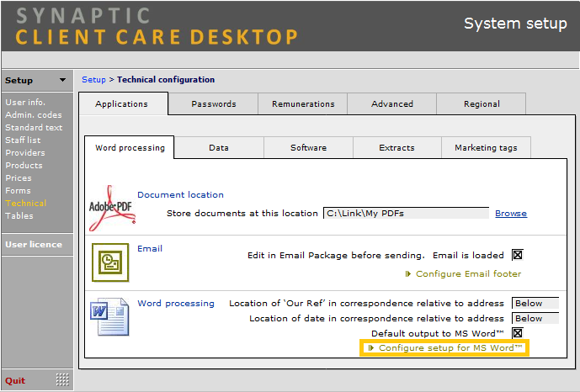
Task: Open Products in sidebar
Action: [x=24, y=165]
